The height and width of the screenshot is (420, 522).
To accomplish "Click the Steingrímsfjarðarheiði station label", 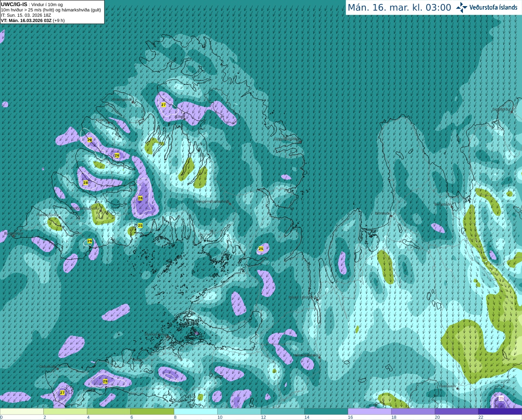I will [211, 201].
